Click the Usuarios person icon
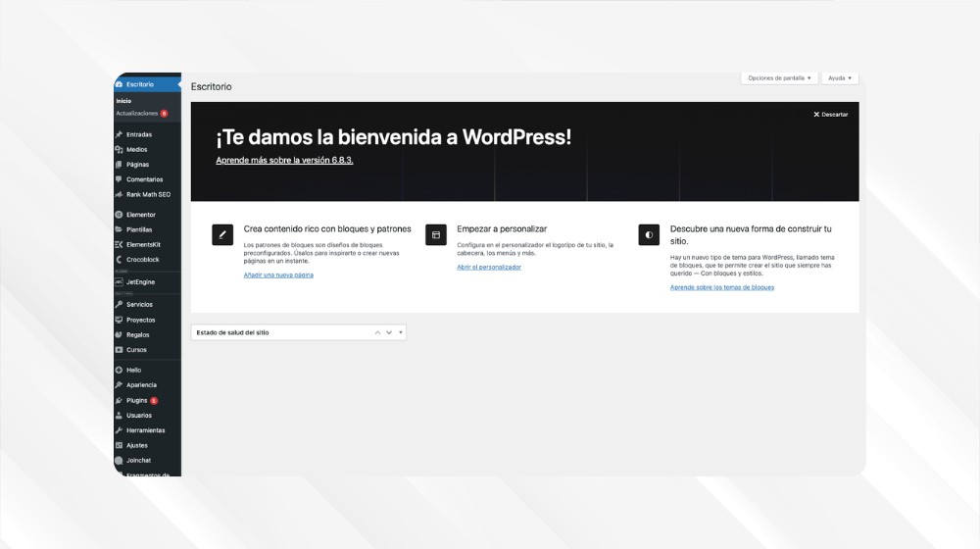Image resolution: width=980 pixels, height=549 pixels. pos(119,416)
